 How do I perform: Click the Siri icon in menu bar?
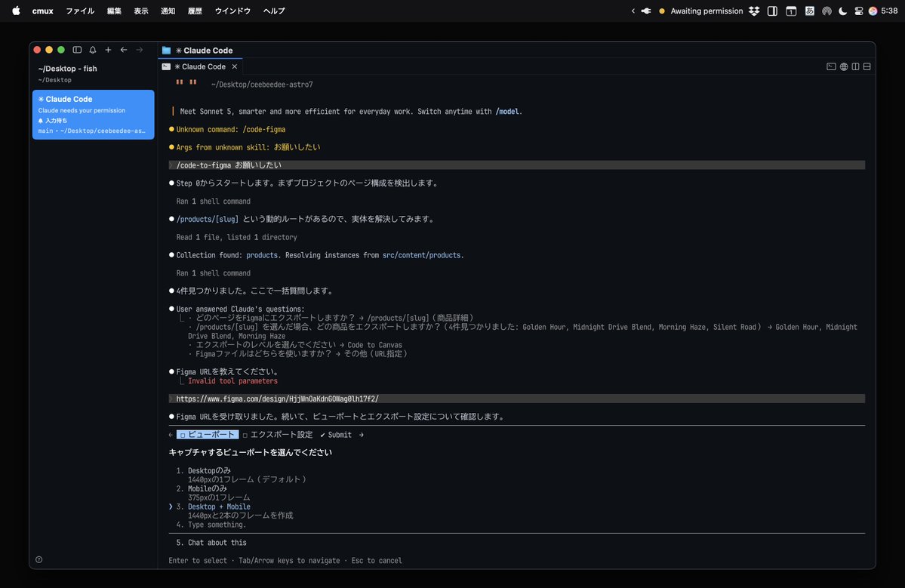tap(873, 11)
